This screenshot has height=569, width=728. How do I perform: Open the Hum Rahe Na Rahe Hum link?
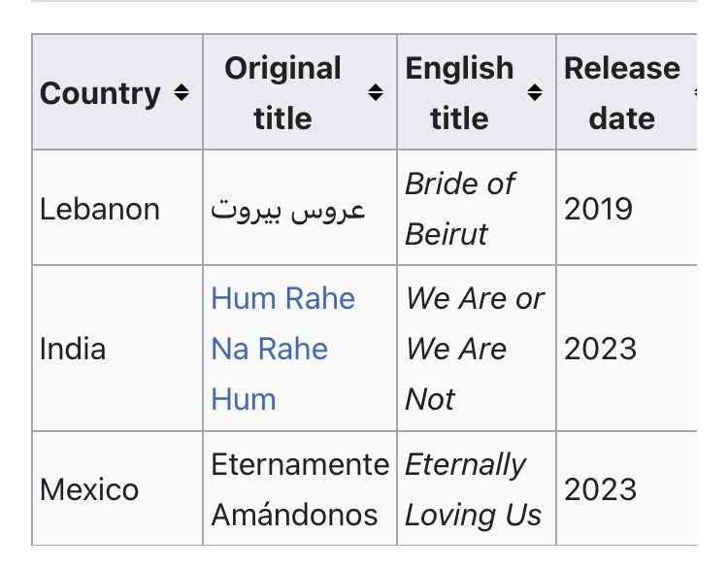click(282, 349)
